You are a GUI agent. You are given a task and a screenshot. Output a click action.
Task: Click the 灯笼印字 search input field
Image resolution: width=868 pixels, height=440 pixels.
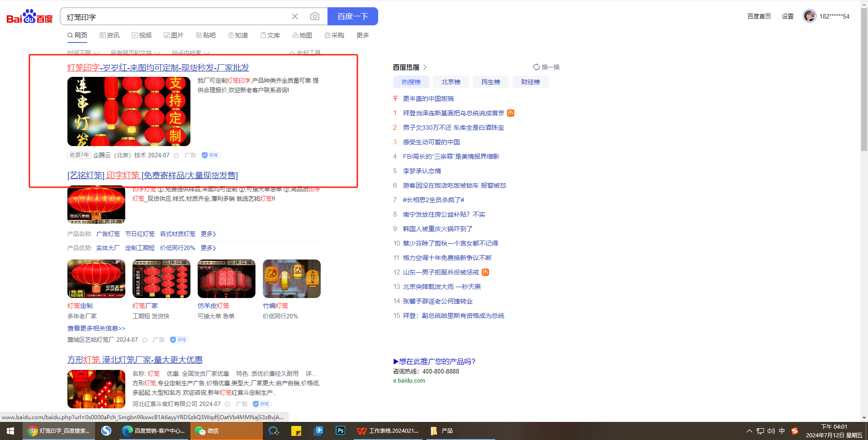click(176, 17)
